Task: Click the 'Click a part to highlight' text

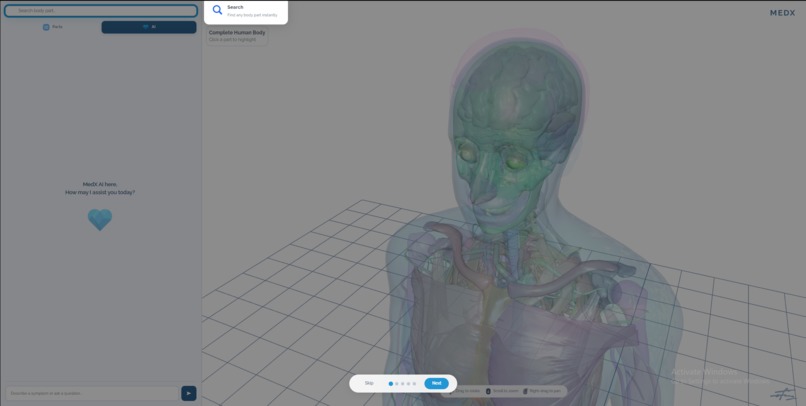Action: point(232,40)
